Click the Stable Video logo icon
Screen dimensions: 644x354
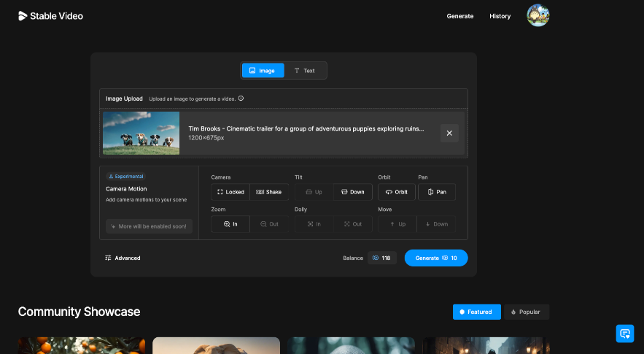[x=23, y=16]
